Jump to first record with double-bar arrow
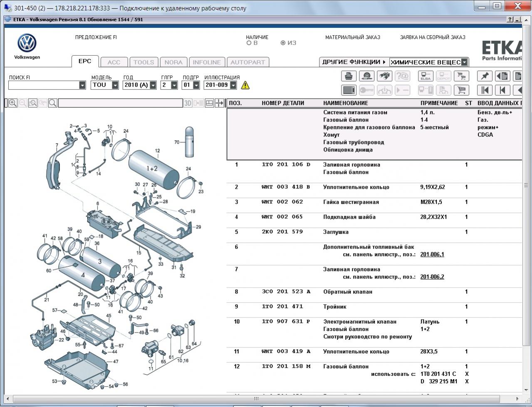Viewport: 532px width, 407px height. [x=485, y=90]
